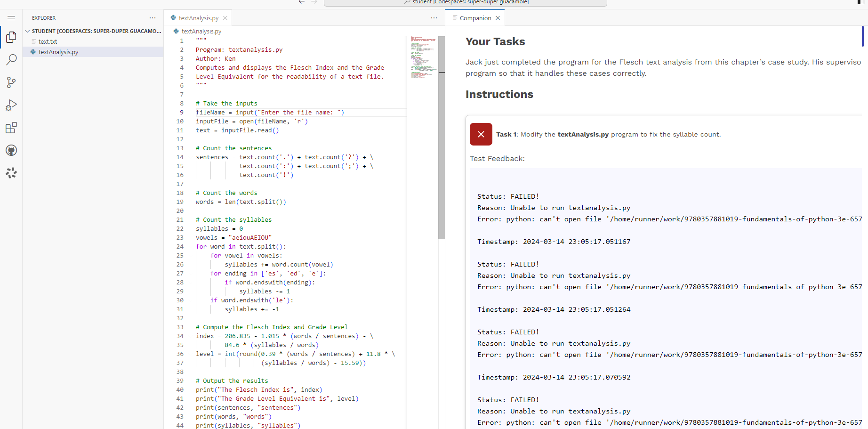Select the Source Control icon
Image resolution: width=868 pixels, height=429 pixels.
[11, 82]
